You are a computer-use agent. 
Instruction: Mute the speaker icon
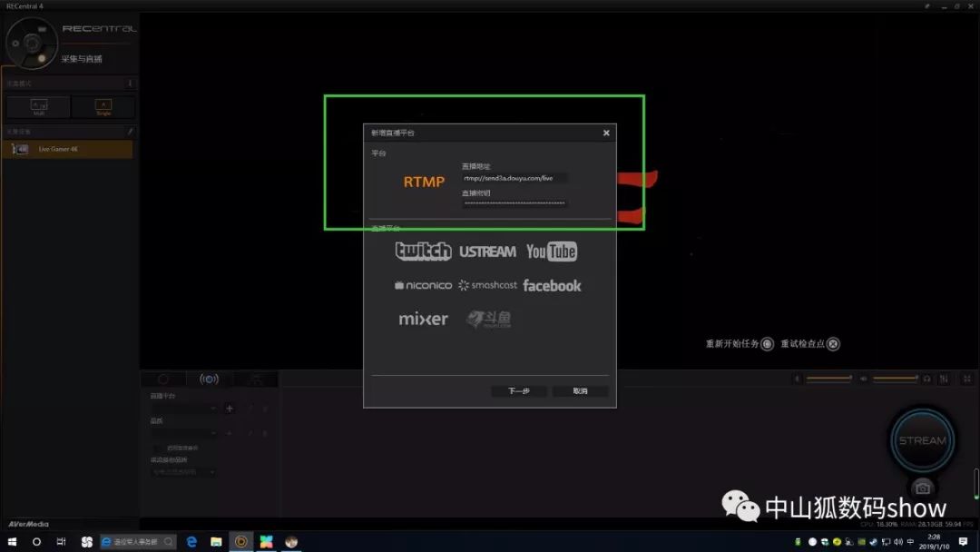pos(863,379)
